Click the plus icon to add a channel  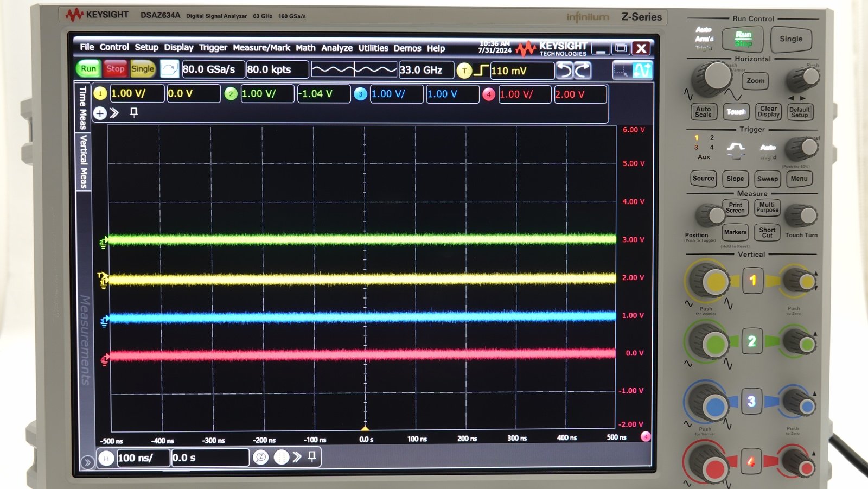click(100, 113)
